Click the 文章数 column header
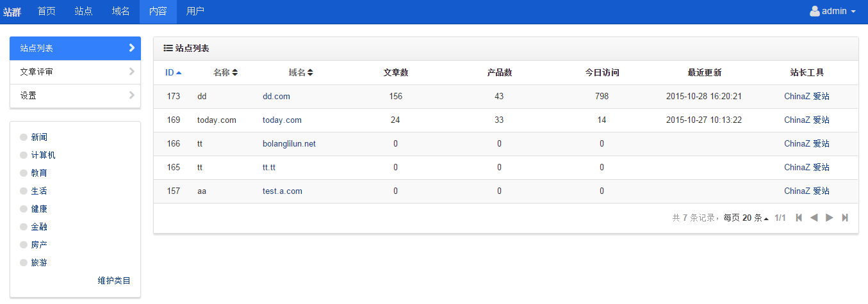This screenshot has height=304, width=868. point(396,72)
